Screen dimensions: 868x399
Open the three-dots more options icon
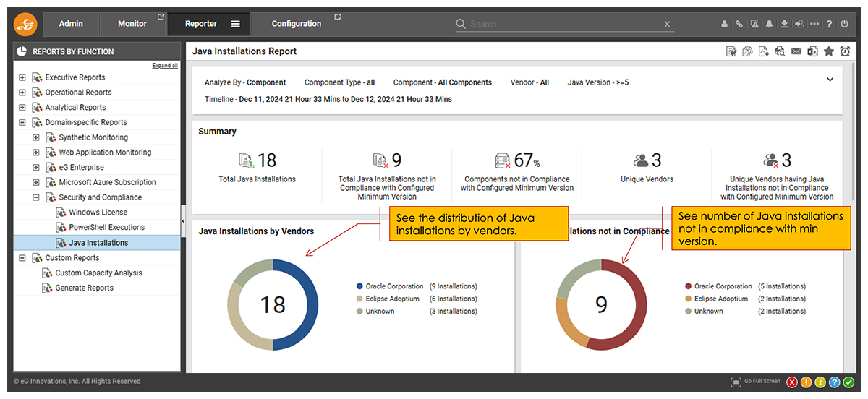[x=814, y=24]
